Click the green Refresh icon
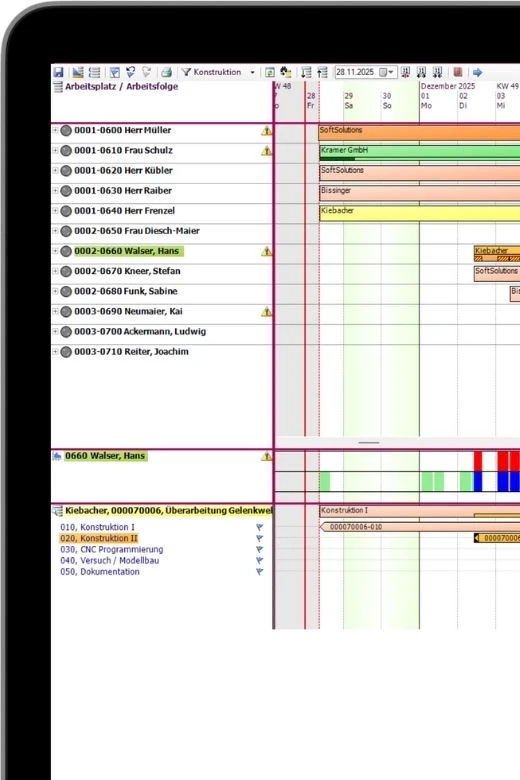 [x=269, y=72]
